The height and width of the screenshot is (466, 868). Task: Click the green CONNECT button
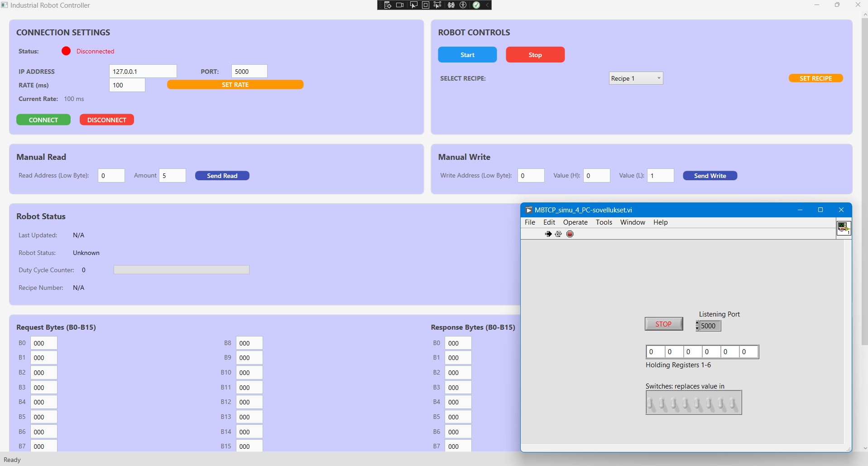(x=43, y=120)
